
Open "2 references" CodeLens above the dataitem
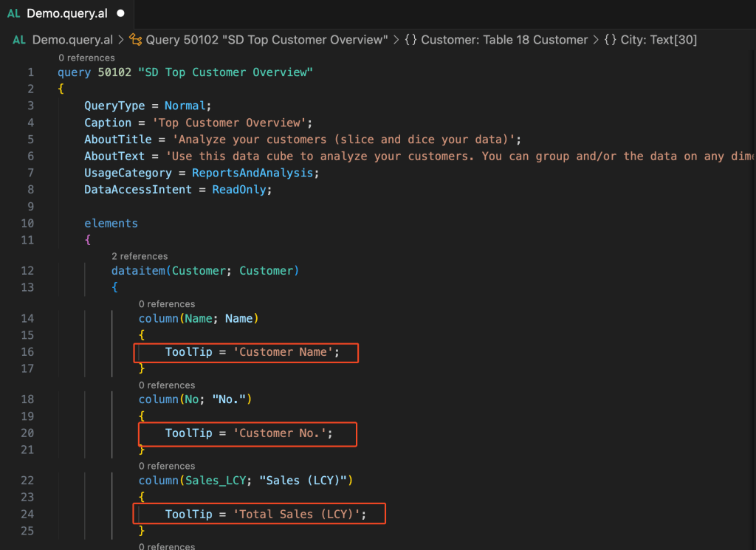coord(140,256)
